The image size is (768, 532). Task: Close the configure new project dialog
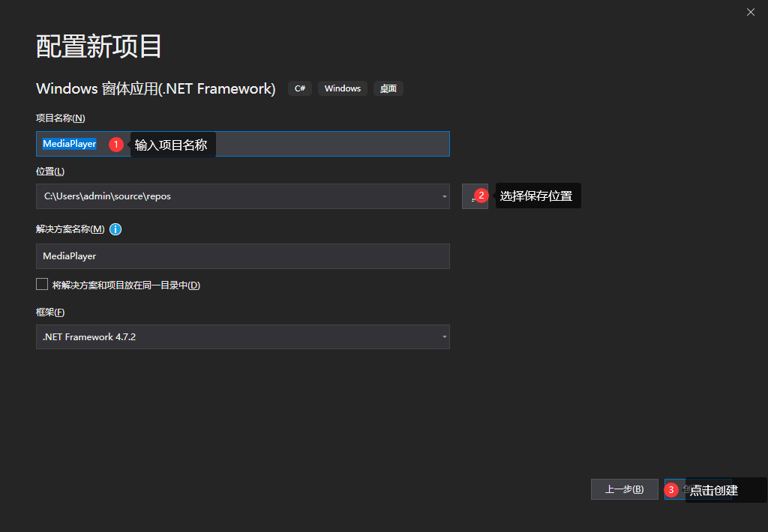pyautogui.click(x=751, y=12)
